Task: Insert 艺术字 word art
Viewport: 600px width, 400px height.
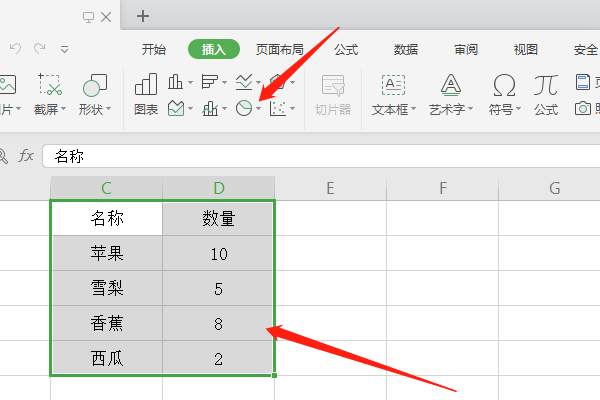Action: 451,85
